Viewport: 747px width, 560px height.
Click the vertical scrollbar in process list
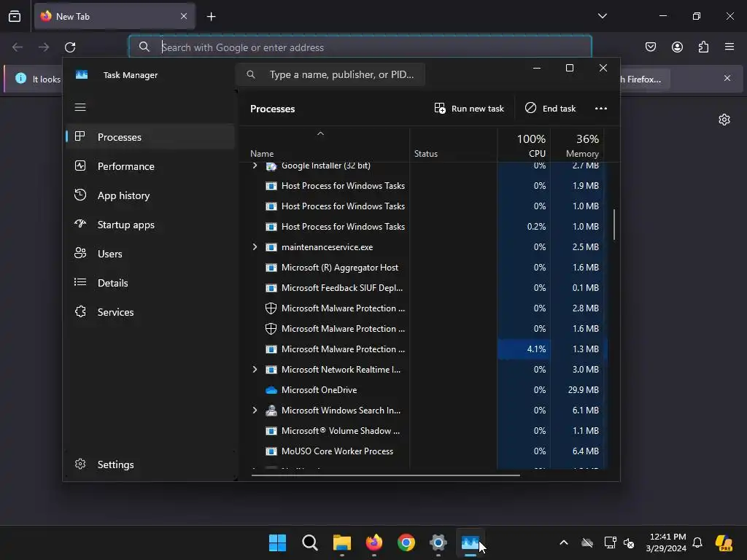pos(614,225)
